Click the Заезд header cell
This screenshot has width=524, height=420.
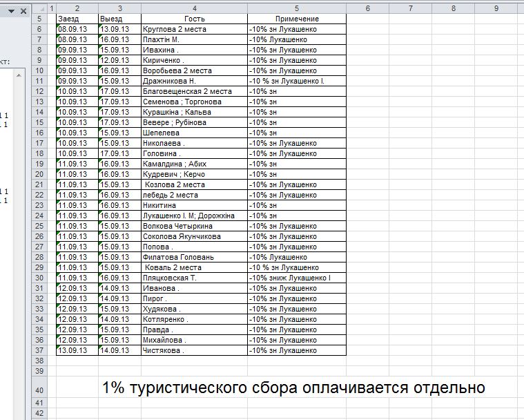pos(77,19)
